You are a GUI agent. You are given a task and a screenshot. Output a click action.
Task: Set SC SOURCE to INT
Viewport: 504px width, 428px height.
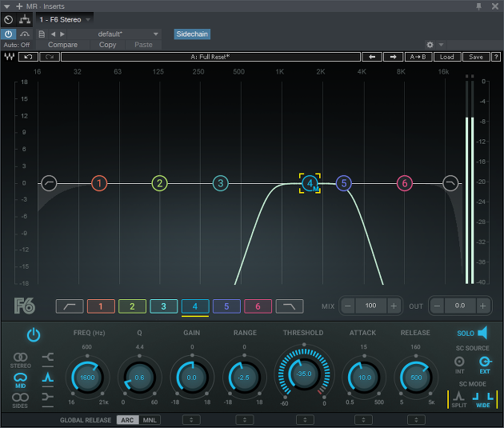click(459, 365)
